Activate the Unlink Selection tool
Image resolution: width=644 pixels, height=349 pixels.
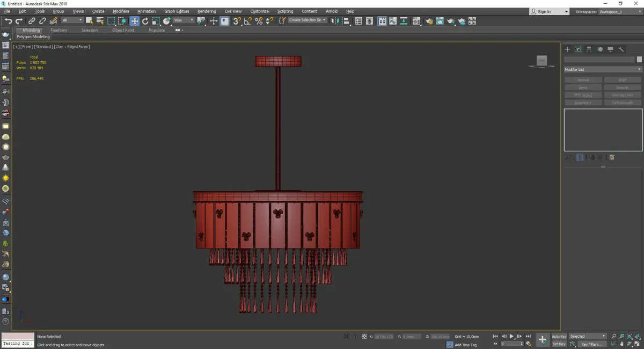pyautogui.click(x=43, y=21)
